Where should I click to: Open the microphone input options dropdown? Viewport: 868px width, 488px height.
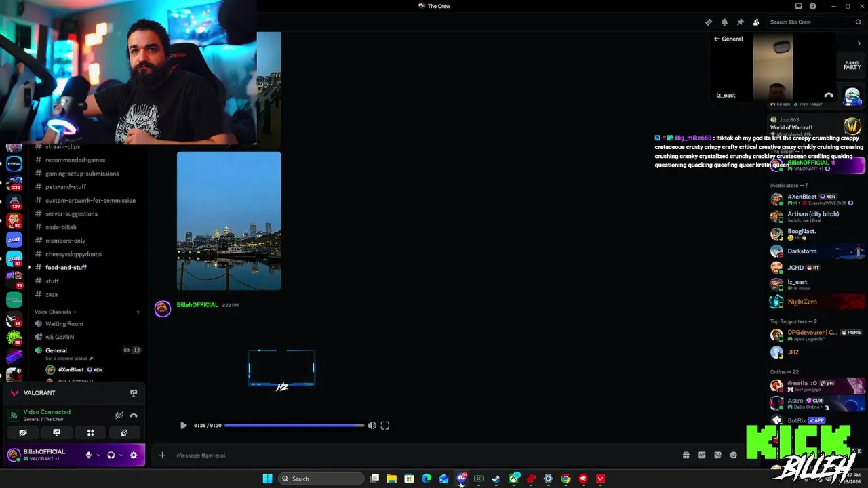click(x=98, y=455)
